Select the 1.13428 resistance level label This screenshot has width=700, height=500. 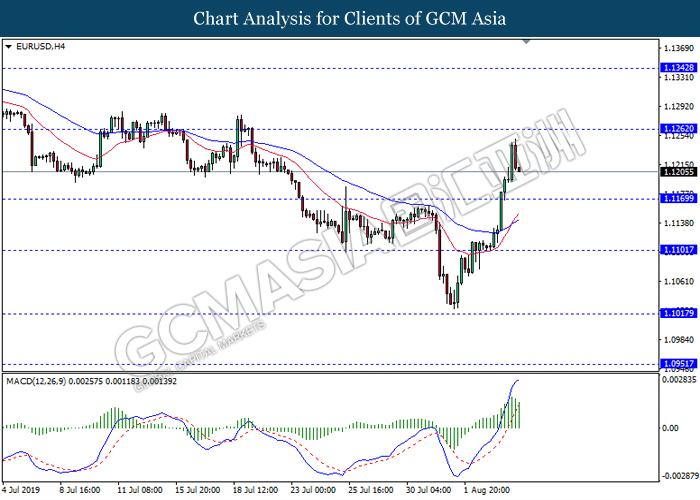679,68
